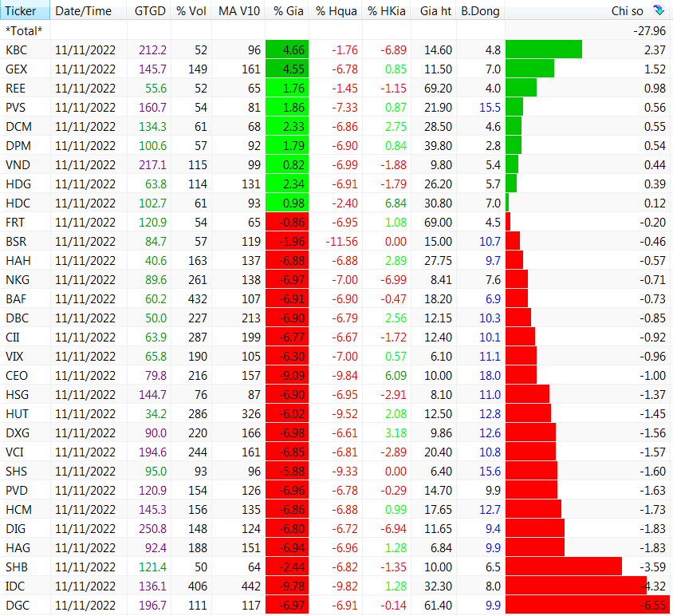Select the HUT ticker row
Screen dimensions: 673x616
[x=17, y=413]
